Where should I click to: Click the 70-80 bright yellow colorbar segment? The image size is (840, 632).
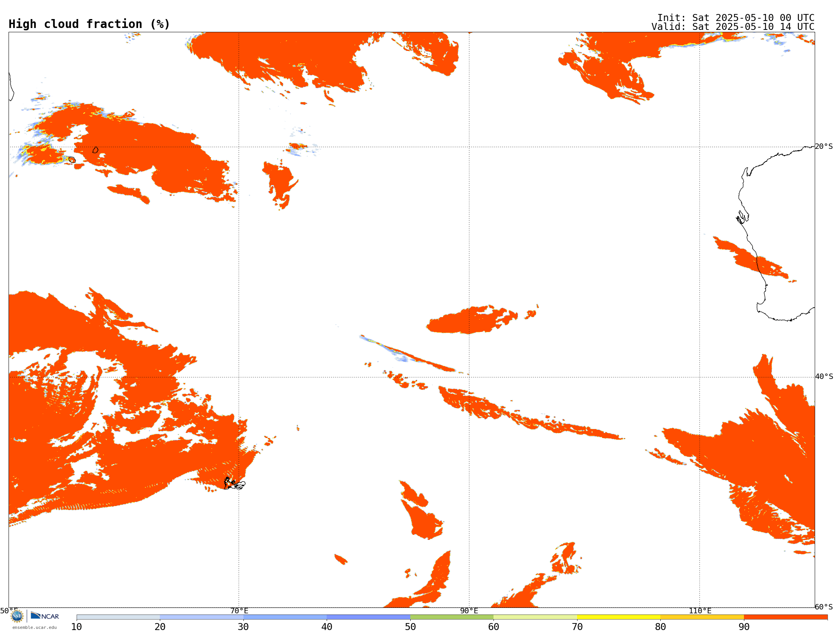pos(619,617)
